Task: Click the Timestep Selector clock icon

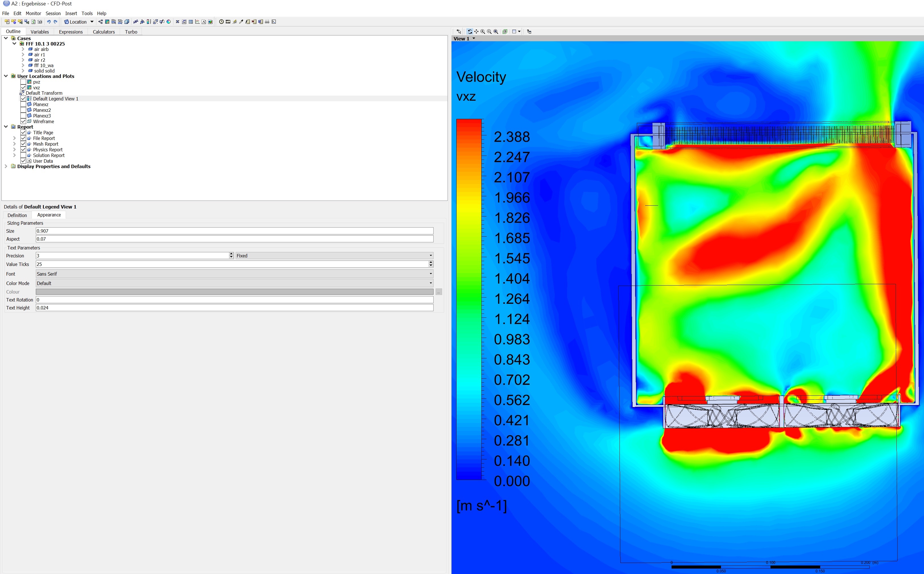Action: [221, 22]
